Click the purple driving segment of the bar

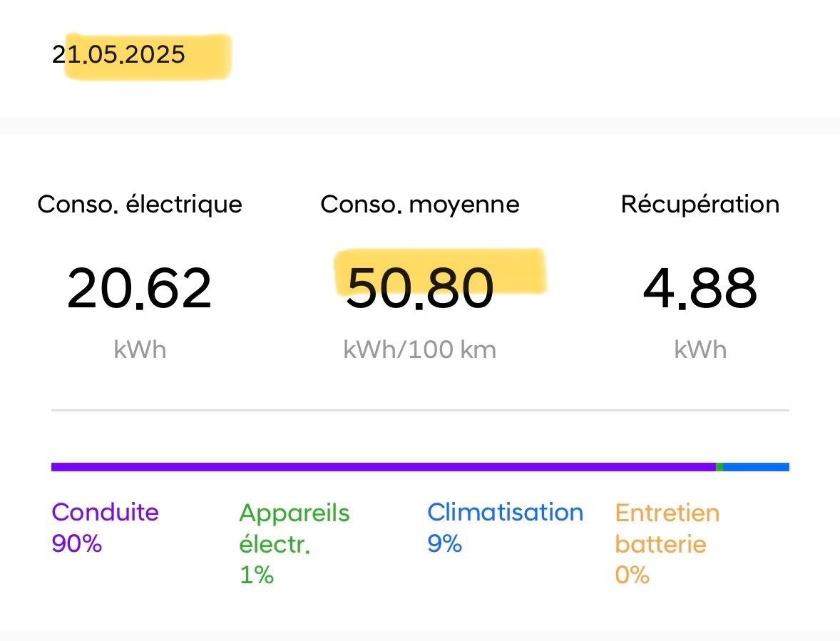(x=383, y=467)
